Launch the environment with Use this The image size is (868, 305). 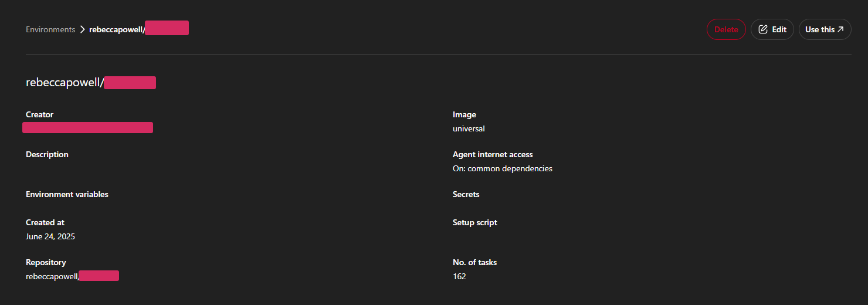point(825,29)
